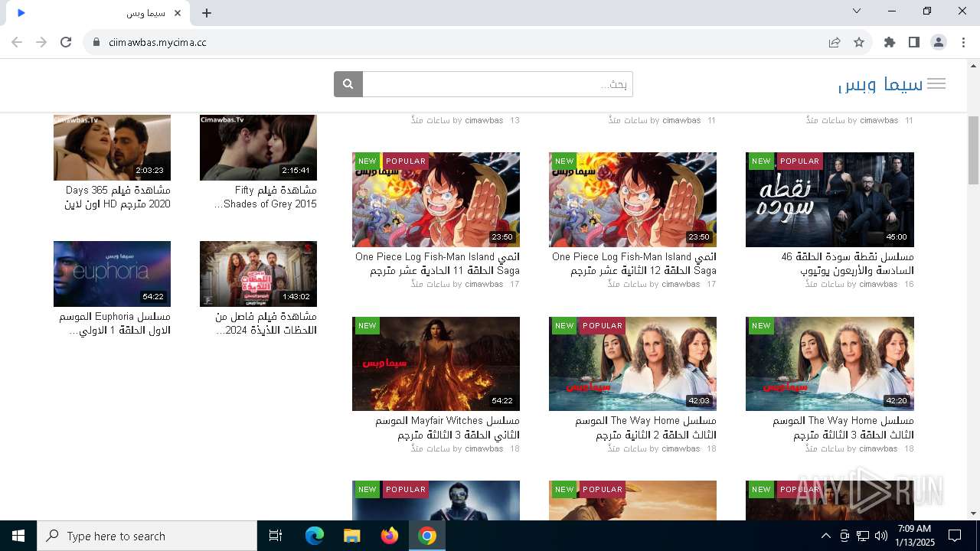Launch Firefox from the taskbar

click(390, 536)
